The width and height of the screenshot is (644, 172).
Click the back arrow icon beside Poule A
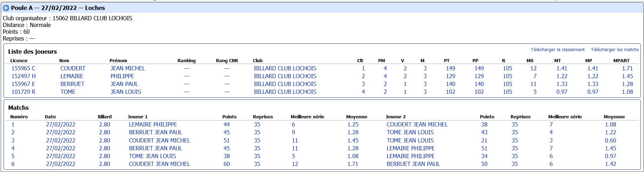tap(6, 8)
